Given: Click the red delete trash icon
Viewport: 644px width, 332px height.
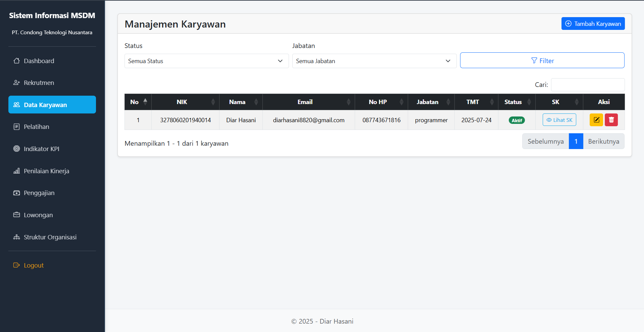Looking at the screenshot, I should [x=611, y=120].
